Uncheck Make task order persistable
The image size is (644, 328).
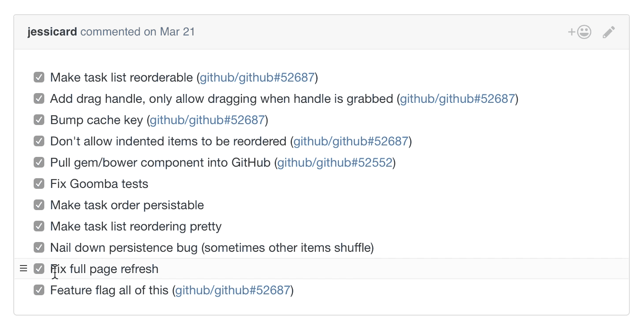(39, 205)
